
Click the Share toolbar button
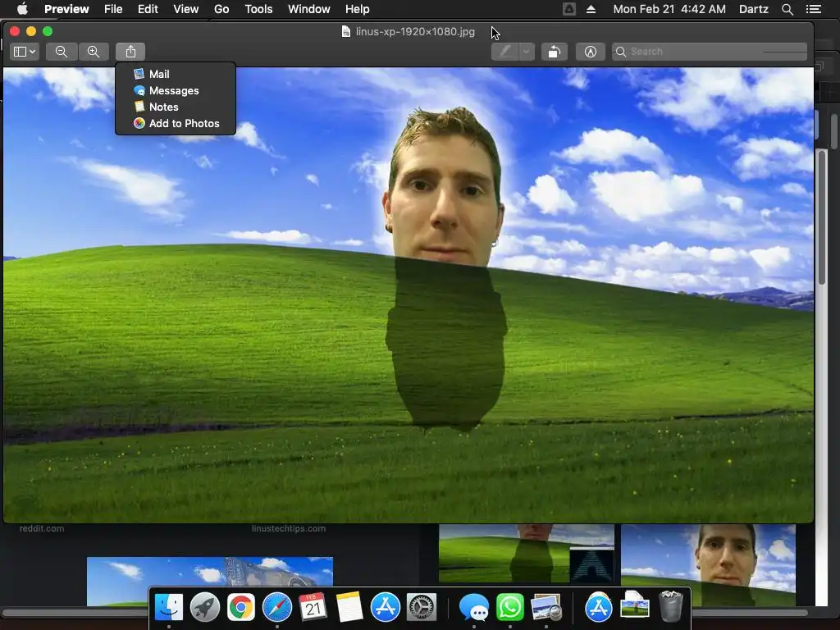pyautogui.click(x=130, y=52)
